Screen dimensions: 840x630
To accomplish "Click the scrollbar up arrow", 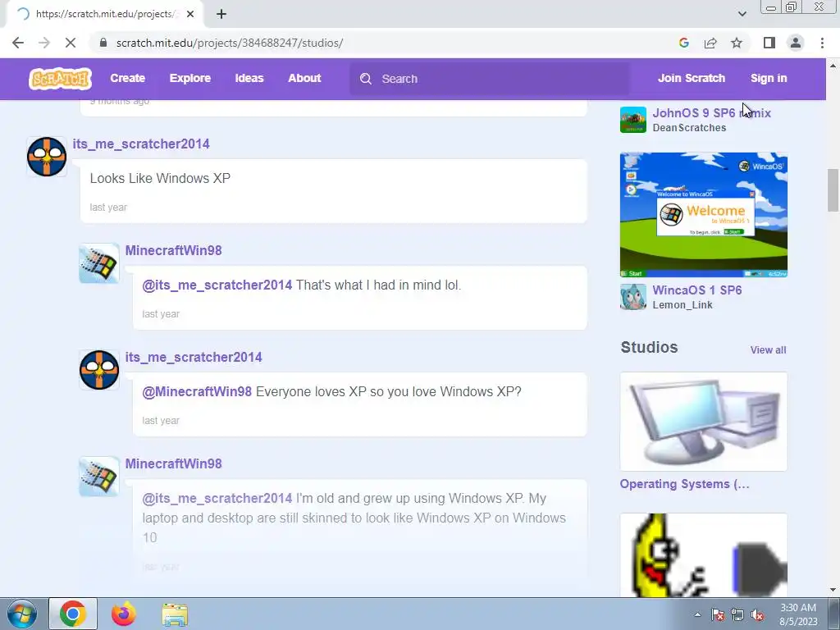I will [833, 66].
